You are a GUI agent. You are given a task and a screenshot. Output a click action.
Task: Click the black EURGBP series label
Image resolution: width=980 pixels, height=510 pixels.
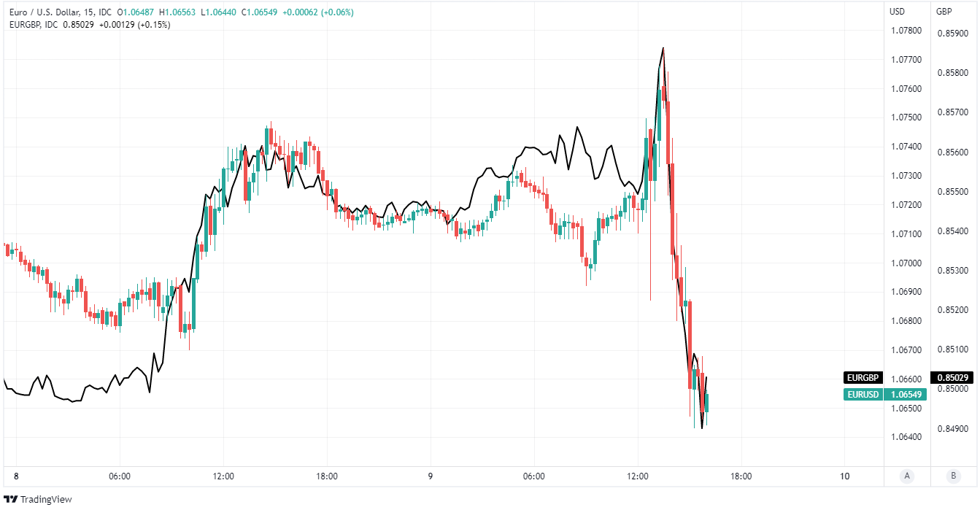click(x=861, y=378)
